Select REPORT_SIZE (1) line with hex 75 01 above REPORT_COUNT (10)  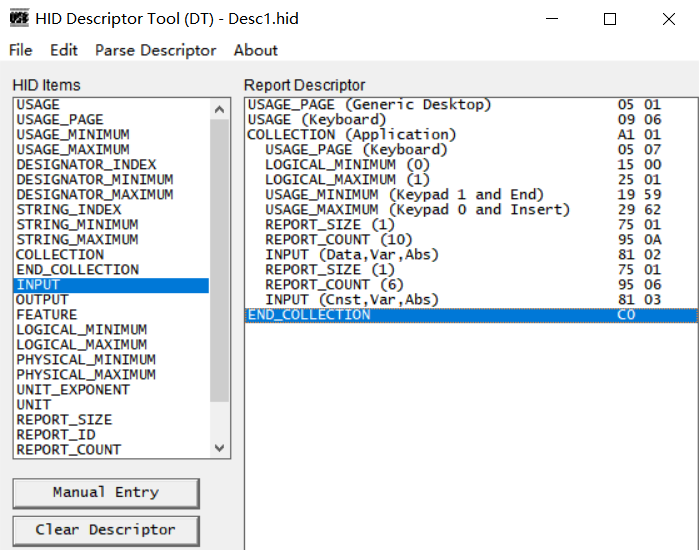pos(472,225)
